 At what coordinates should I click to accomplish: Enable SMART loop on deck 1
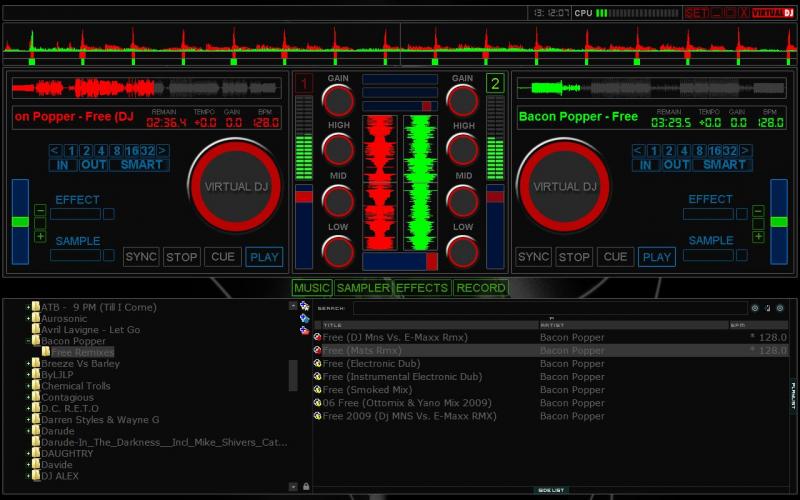(139, 165)
